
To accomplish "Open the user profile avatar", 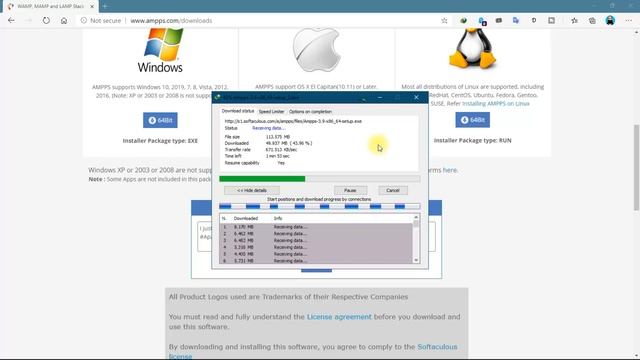I will [x=610, y=20].
